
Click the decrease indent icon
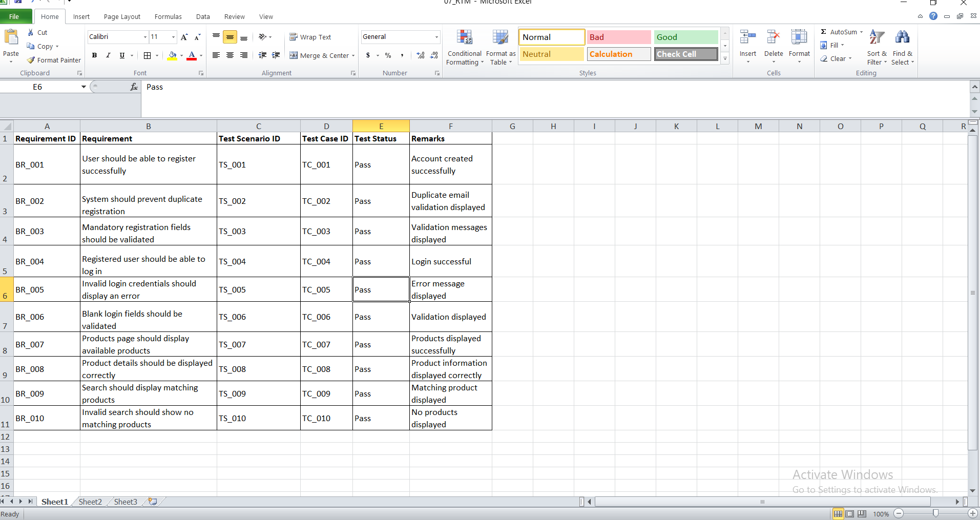pyautogui.click(x=262, y=55)
